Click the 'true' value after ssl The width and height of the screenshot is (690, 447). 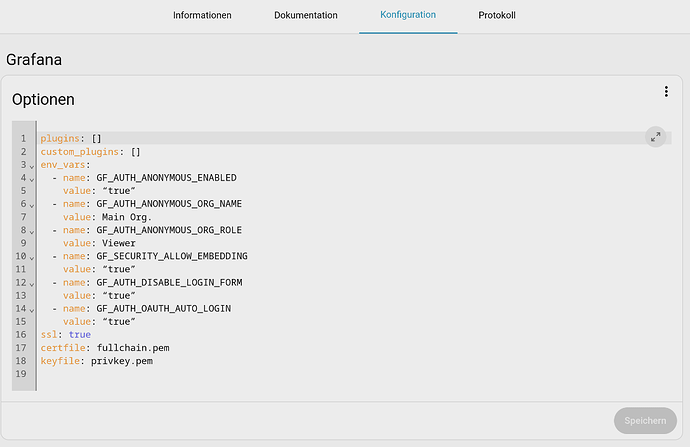80,334
